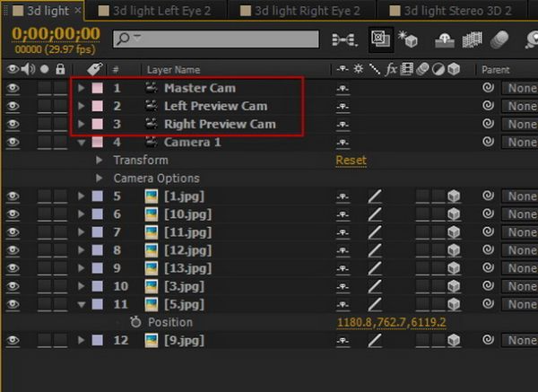Screen dimensions: 538x392
Task: Click the camera icon of Left Preview Cam
Action: tap(152, 106)
